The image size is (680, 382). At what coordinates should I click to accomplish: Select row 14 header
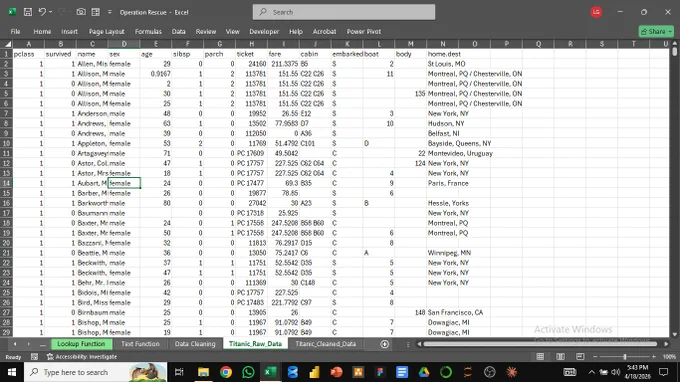(x=6, y=183)
